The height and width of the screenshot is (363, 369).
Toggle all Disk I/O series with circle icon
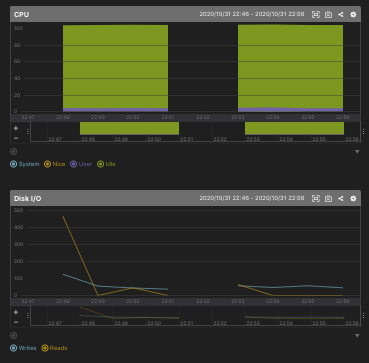coord(13,336)
